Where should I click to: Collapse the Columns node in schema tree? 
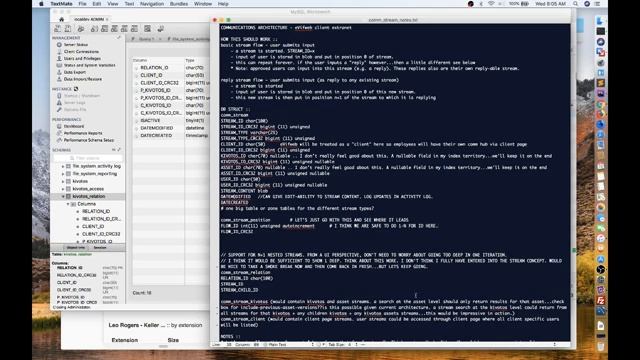coord(68,204)
